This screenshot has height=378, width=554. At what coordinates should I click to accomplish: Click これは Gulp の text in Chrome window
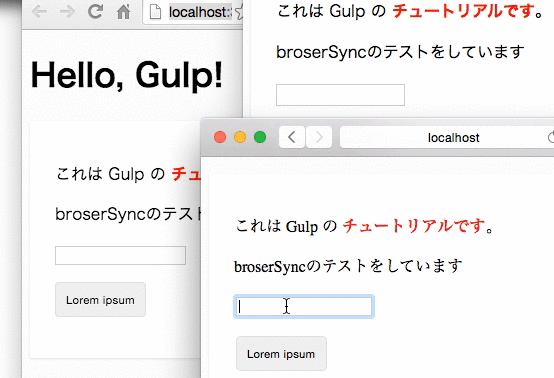click(x=111, y=174)
